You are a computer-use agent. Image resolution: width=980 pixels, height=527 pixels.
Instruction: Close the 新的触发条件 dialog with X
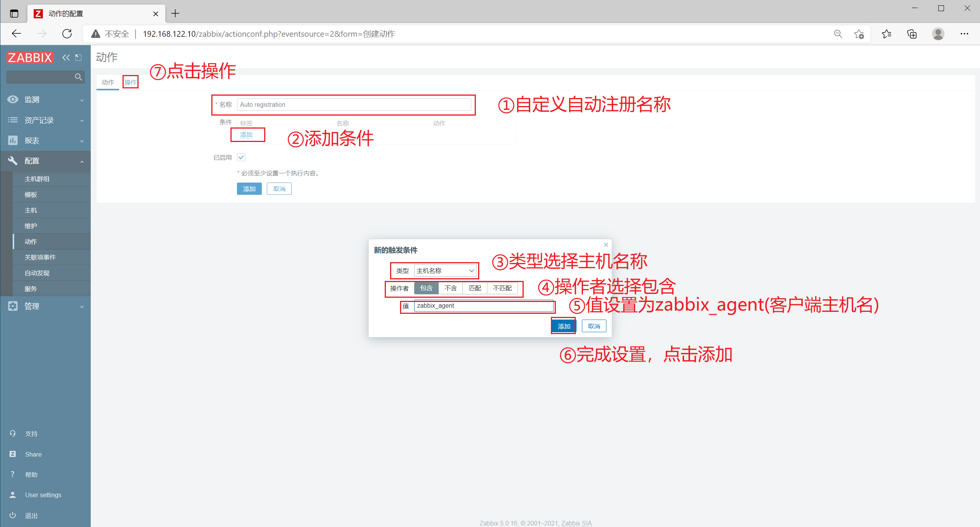point(606,245)
